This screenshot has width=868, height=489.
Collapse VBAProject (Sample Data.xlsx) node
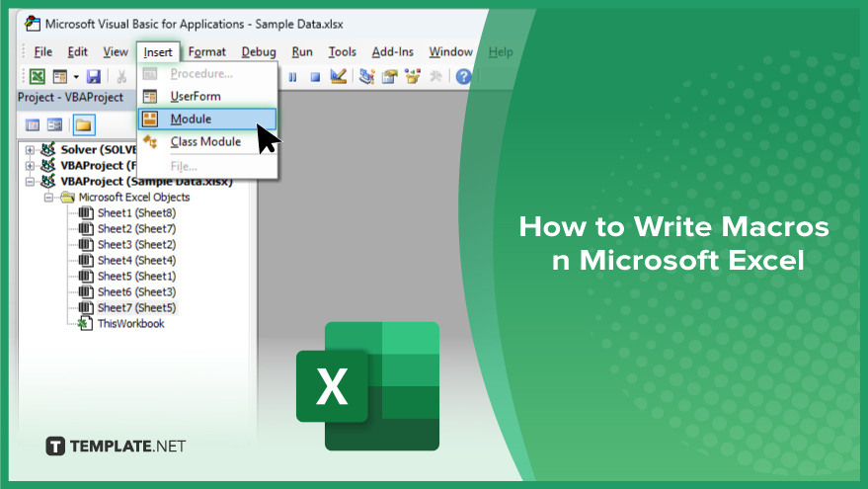(30, 182)
